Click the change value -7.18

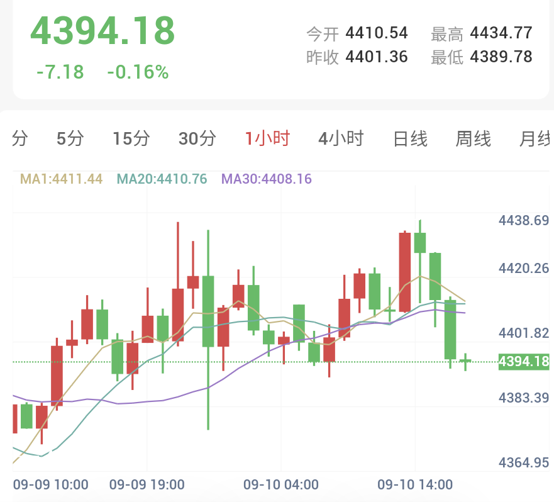pyautogui.click(x=60, y=72)
